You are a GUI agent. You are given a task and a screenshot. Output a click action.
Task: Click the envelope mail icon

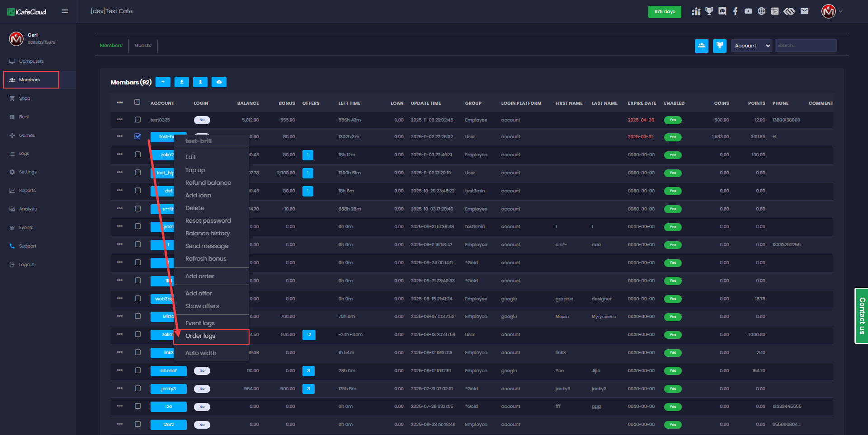pyautogui.click(x=804, y=11)
